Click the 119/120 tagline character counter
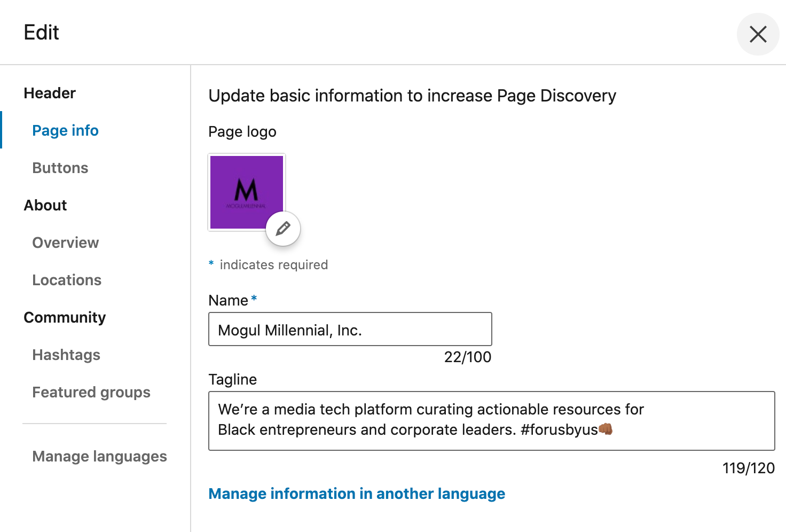 pyautogui.click(x=748, y=468)
